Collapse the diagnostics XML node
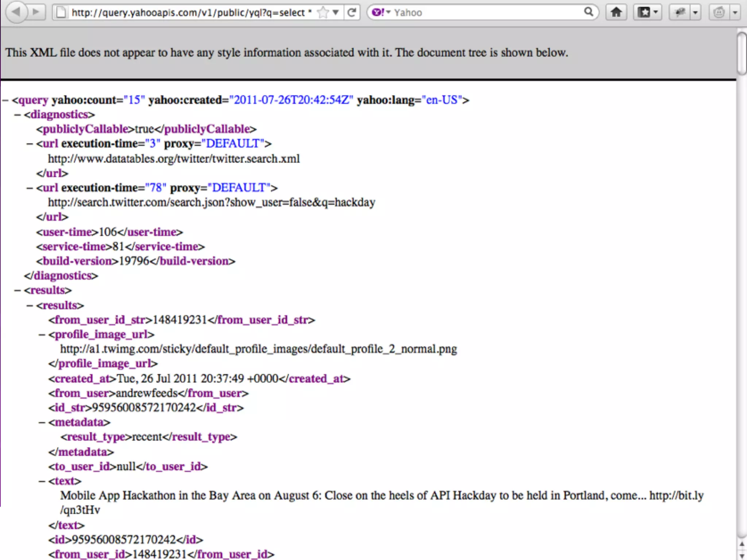The height and width of the screenshot is (560, 747). 18,115
